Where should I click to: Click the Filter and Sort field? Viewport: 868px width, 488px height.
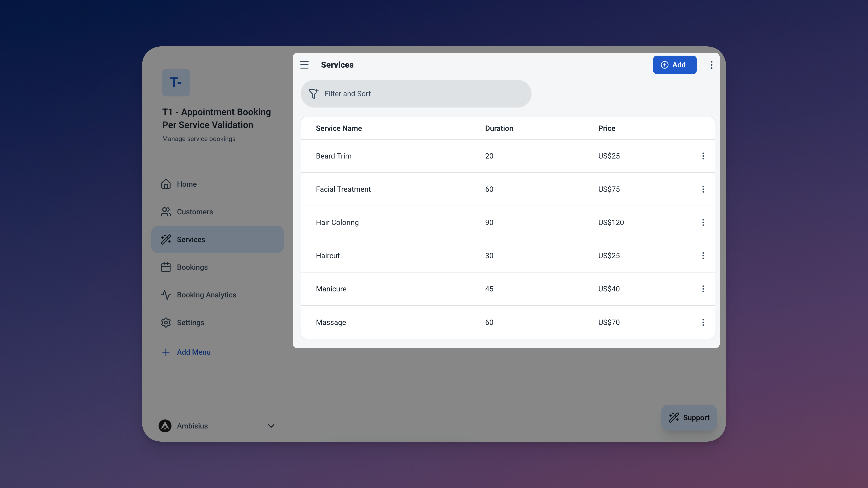pos(416,94)
